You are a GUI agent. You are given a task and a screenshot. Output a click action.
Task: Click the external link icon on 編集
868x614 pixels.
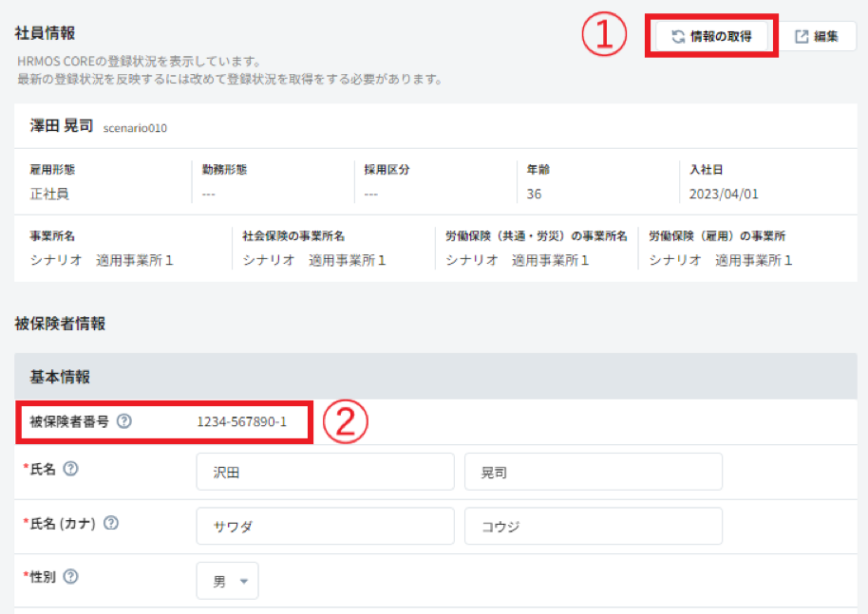coord(802,37)
